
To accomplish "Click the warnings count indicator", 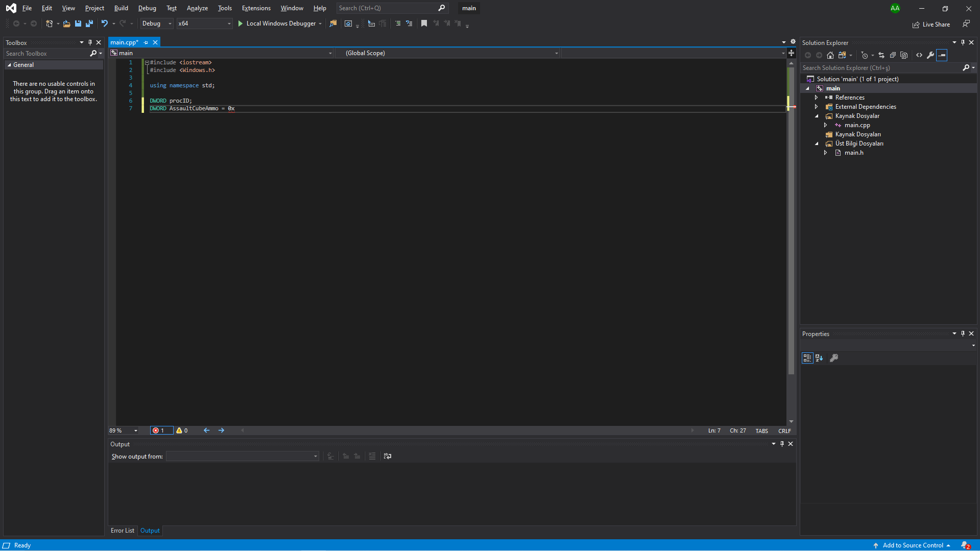I will tap(182, 430).
